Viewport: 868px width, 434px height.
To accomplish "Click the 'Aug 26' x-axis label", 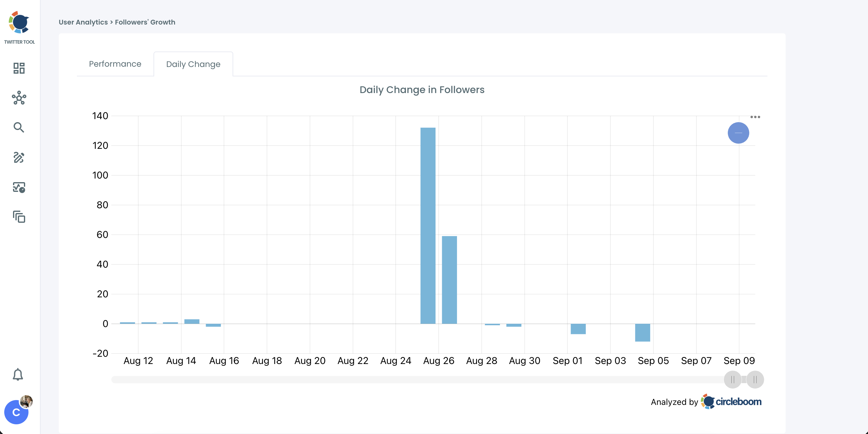I will (x=439, y=361).
